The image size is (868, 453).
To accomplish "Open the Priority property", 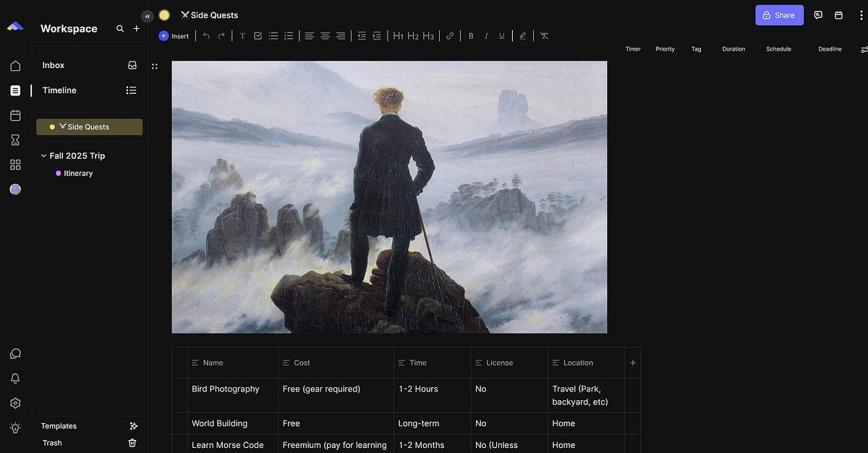I will coord(665,49).
